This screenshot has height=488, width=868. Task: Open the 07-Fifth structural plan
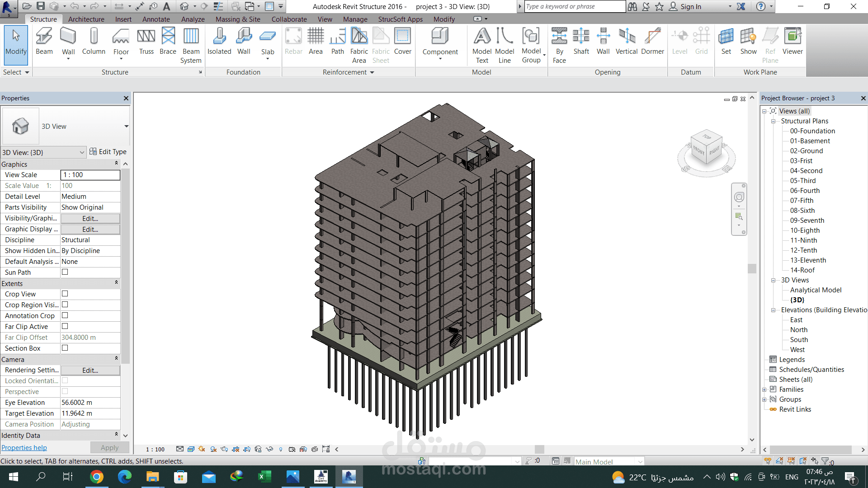click(802, 201)
